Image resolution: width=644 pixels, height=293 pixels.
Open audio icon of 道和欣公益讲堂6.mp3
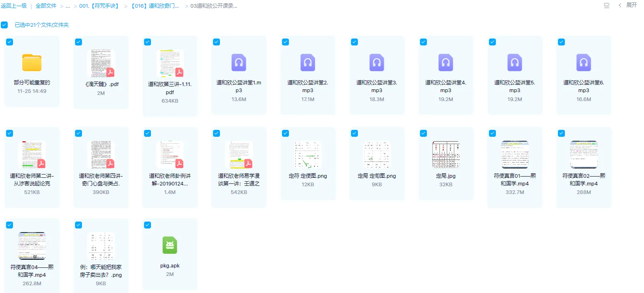[x=584, y=62]
